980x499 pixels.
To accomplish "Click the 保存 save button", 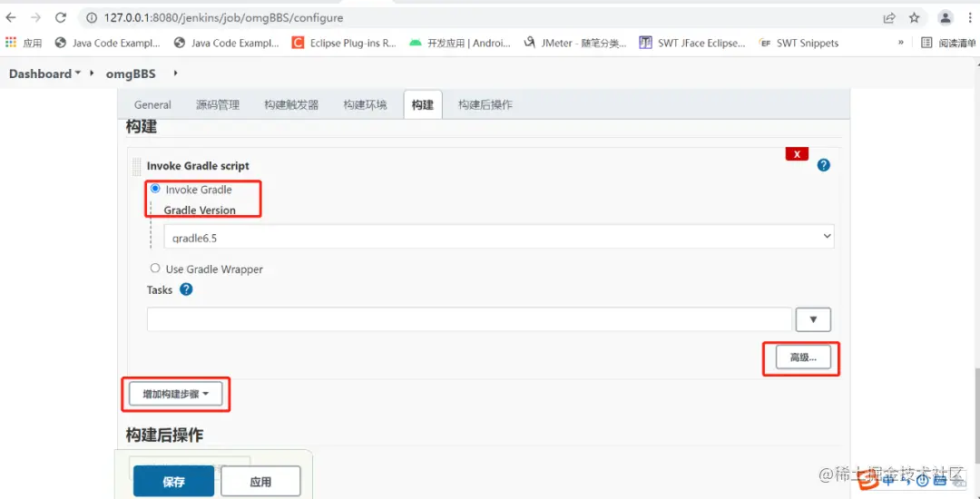I will (x=173, y=482).
